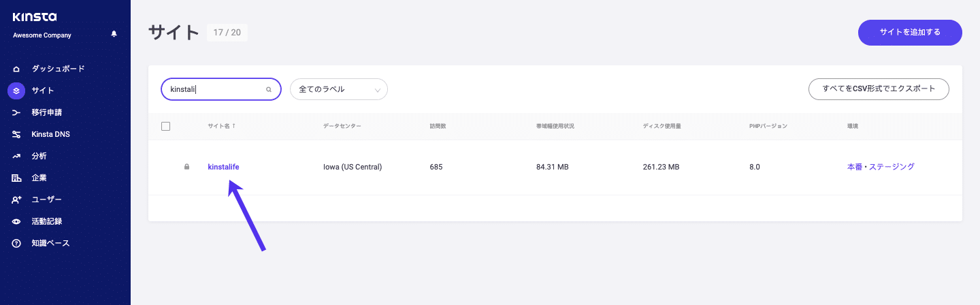Click the knowledge base help icon
This screenshot has height=305, width=980.
click(16, 243)
